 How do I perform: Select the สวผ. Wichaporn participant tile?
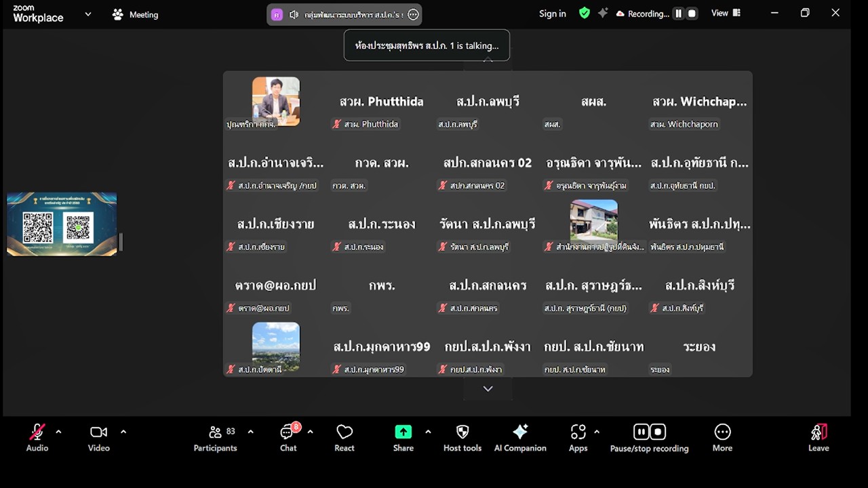[700, 102]
